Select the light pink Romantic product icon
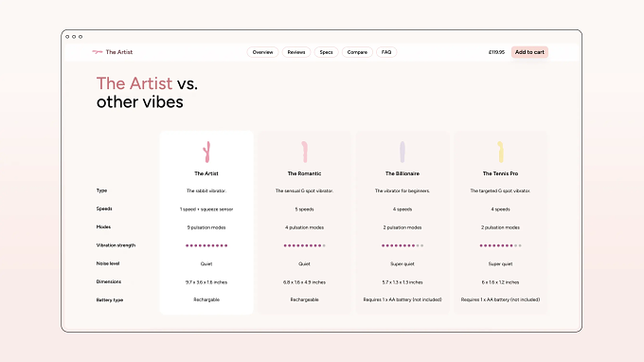This screenshot has height=362, width=644. (304, 152)
